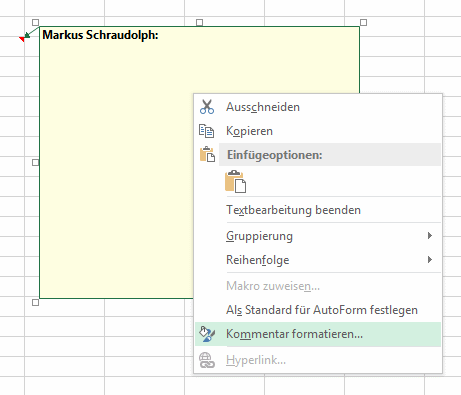Open the Gruppierung submenu entry

318,236
